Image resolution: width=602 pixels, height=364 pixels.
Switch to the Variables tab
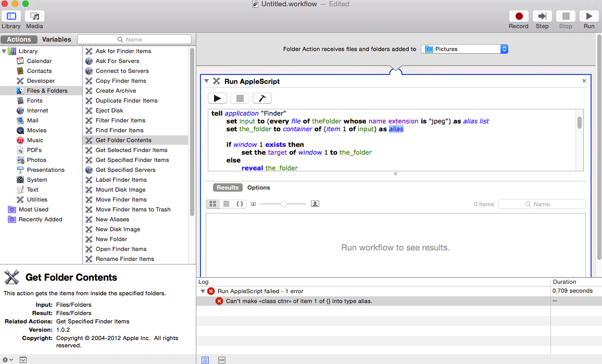(56, 40)
